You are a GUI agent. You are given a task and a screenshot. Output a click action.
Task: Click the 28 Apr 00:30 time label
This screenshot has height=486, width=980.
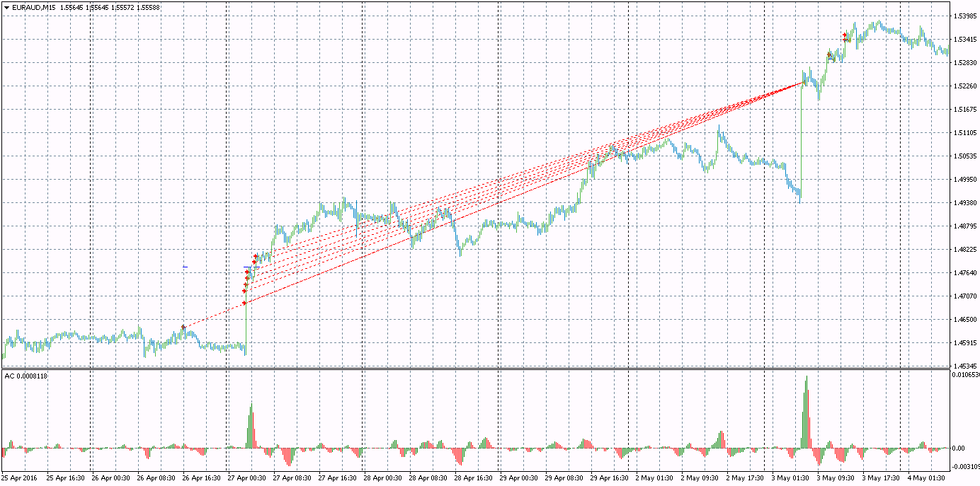[382, 478]
